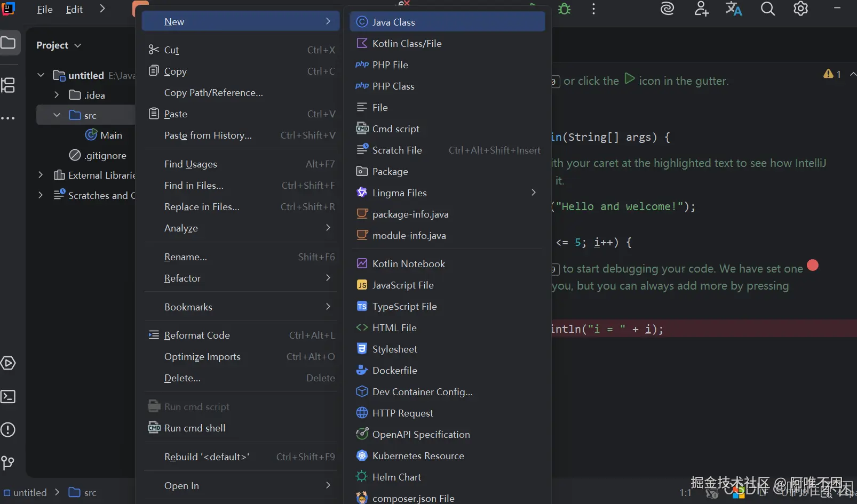Collapse the src folder node
This screenshot has height=504, width=857.
(x=57, y=115)
